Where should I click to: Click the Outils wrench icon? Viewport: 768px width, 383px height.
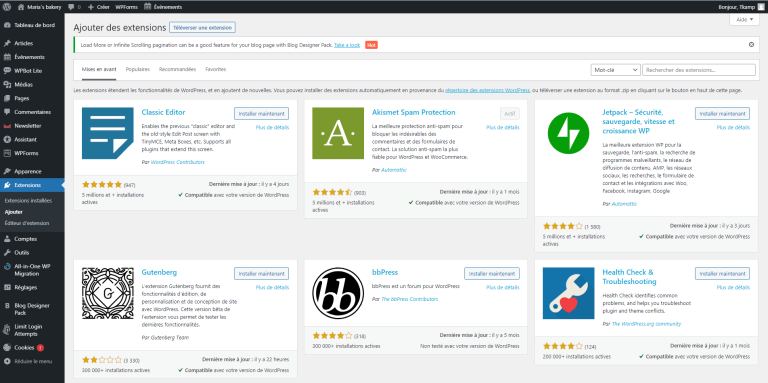(x=7, y=253)
